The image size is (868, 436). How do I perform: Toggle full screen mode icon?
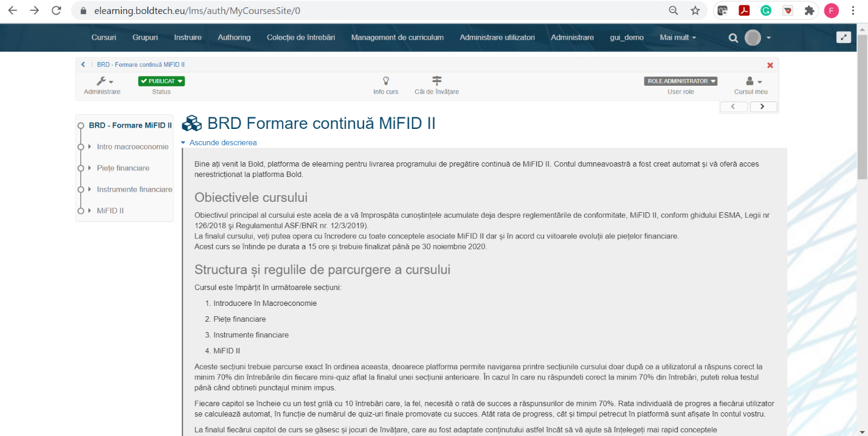tap(844, 37)
